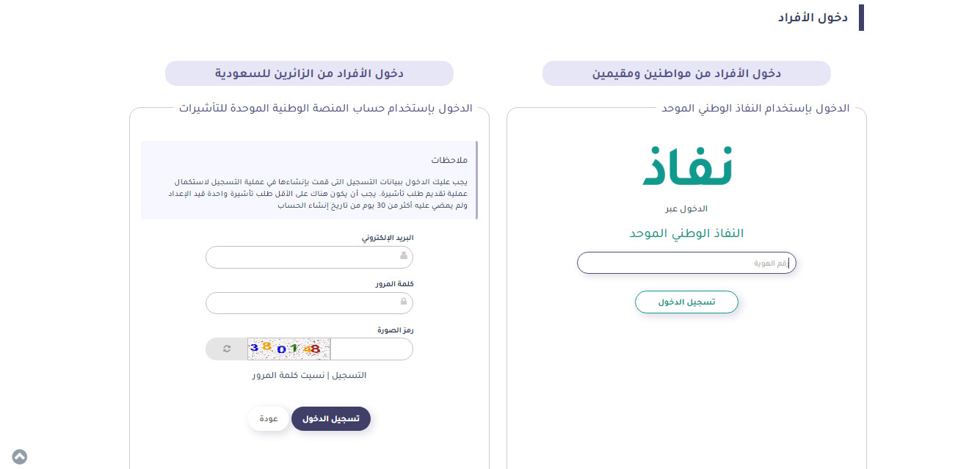The width and height of the screenshot is (980, 469).
Task: Click the padlock icon in the password field
Action: (x=404, y=302)
